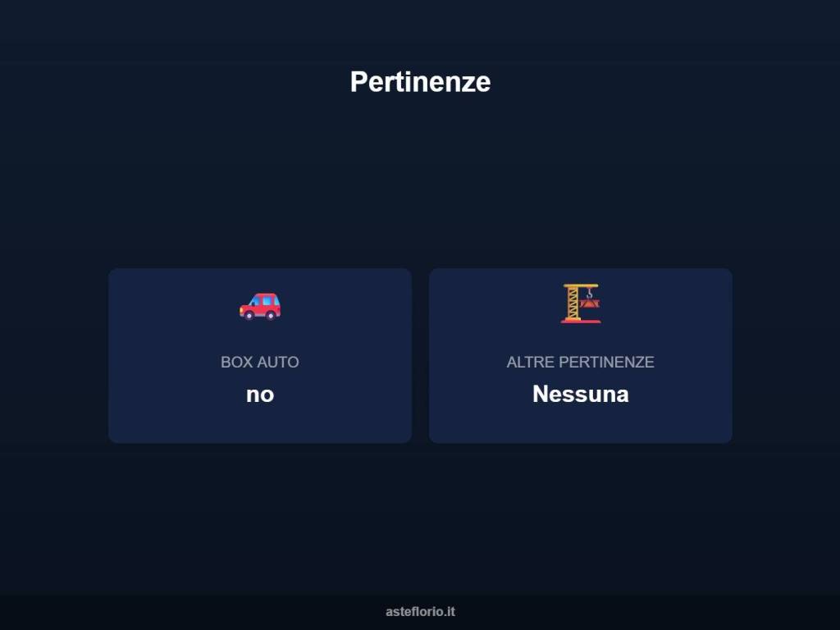Image resolution: width=840 pixels, height=630 pixels.
Task: Click the crane's horizontal jib arm
Action: click(582, 286)
